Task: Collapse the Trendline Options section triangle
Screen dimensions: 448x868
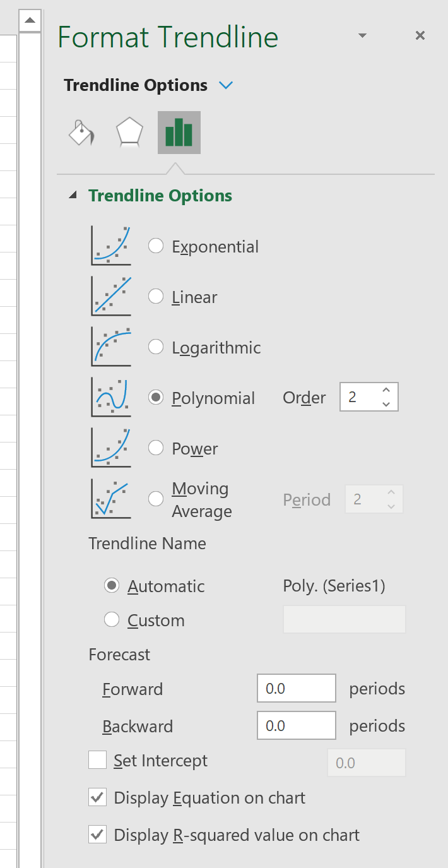Action: 74,196
